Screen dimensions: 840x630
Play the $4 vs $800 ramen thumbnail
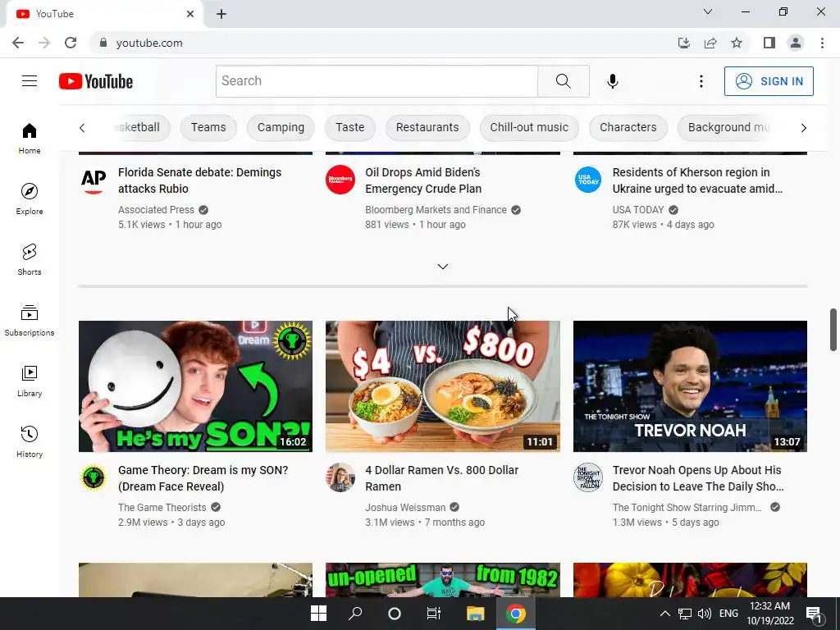pyautogui.click(x=442, y=386)
